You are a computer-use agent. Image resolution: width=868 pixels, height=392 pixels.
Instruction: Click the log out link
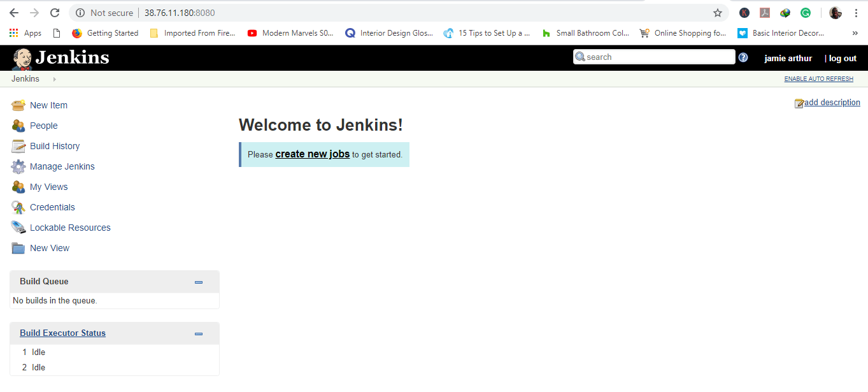tap(843, 58)
